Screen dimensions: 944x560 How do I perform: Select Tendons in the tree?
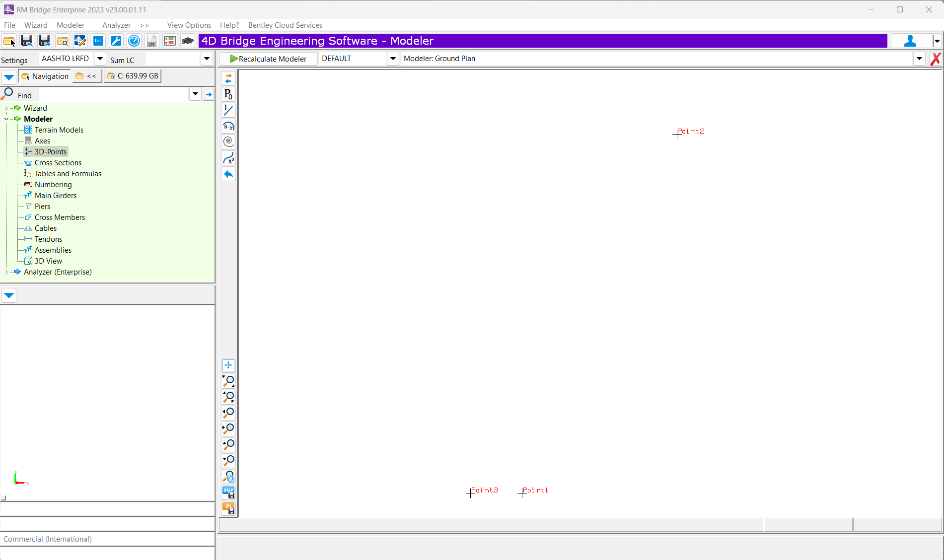tap(48, 239)
